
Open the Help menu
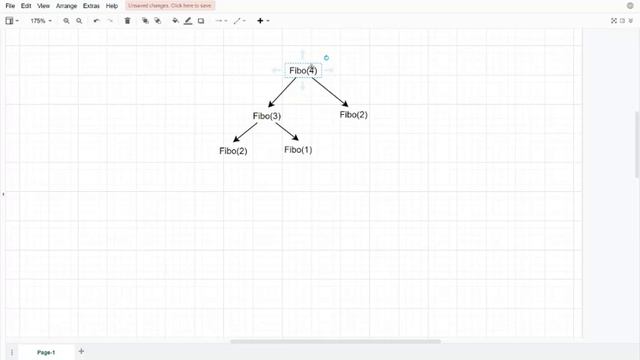[111, 6]
